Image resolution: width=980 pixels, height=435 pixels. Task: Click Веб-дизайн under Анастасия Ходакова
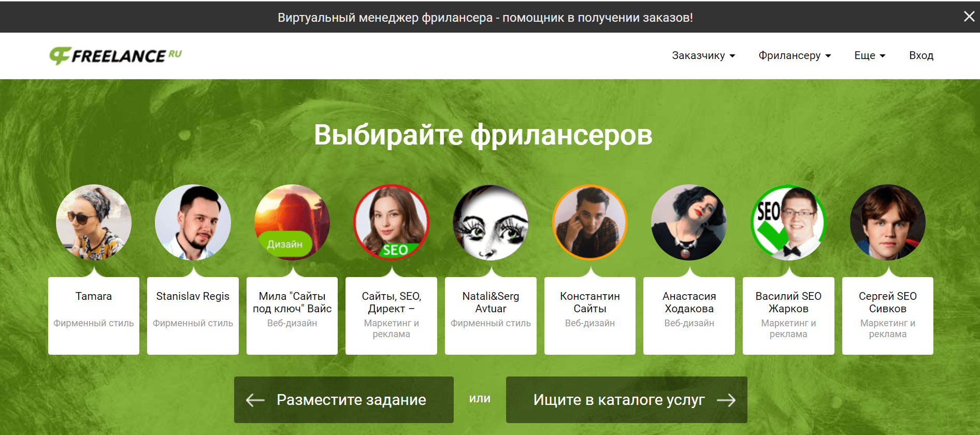pos(689,323)
